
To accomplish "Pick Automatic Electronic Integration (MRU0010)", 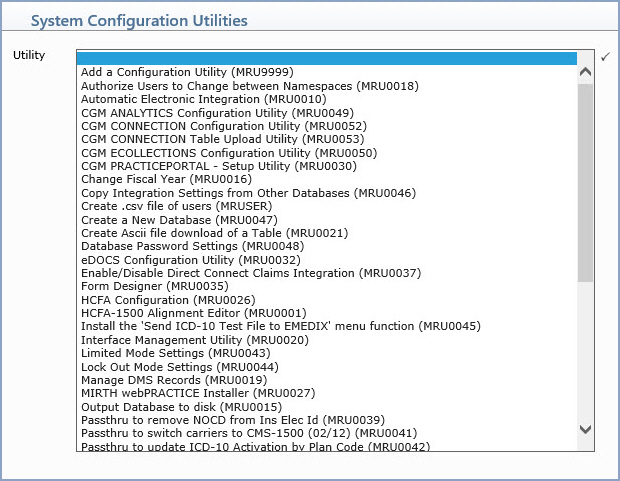I will click(x=327, y=99).
